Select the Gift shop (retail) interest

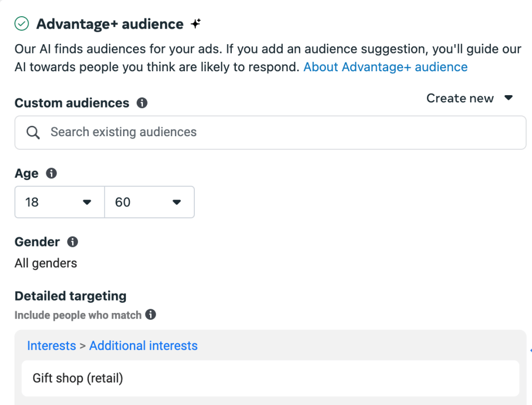78,378
